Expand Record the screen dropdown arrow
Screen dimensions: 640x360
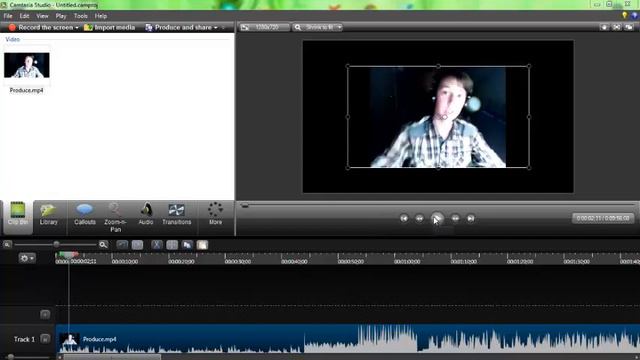click(x=77, y=28)
